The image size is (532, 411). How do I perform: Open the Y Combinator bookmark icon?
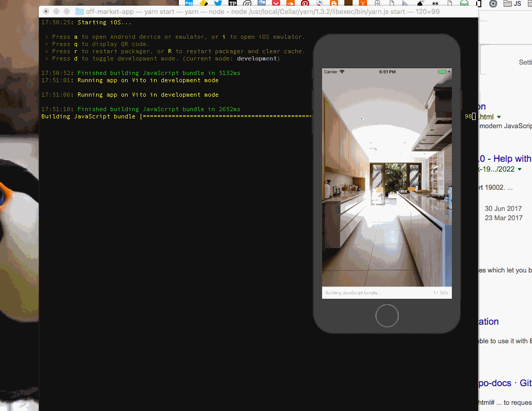pos(363,4)
